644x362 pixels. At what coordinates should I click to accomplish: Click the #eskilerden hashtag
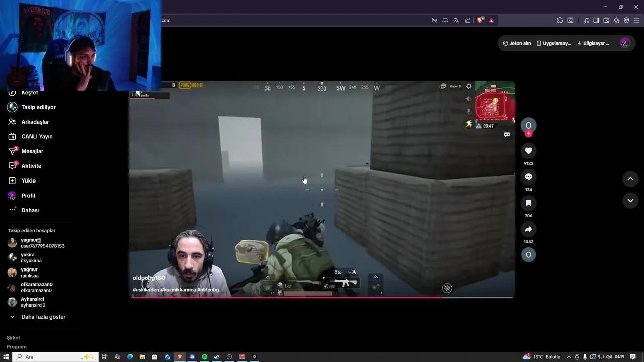coord(146,290)
